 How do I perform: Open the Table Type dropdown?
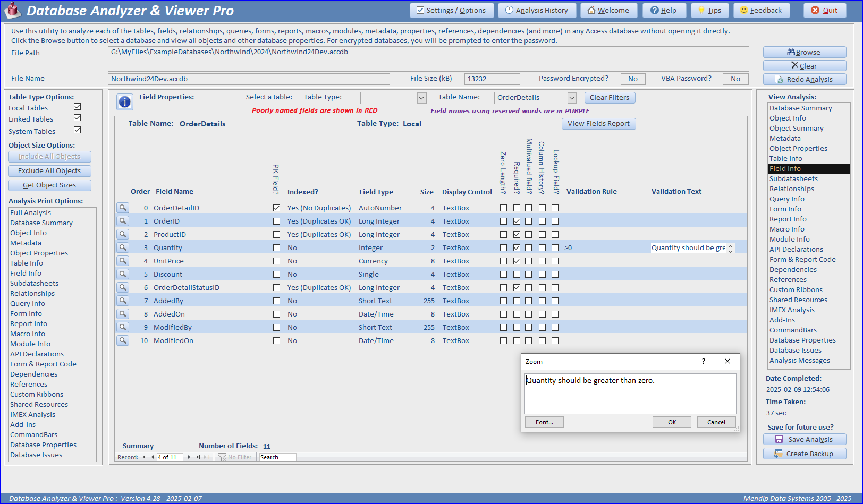coord(421,98)
